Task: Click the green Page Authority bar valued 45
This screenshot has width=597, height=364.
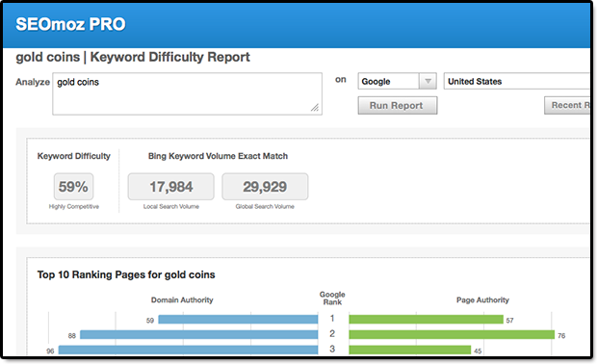Action: 410,350
